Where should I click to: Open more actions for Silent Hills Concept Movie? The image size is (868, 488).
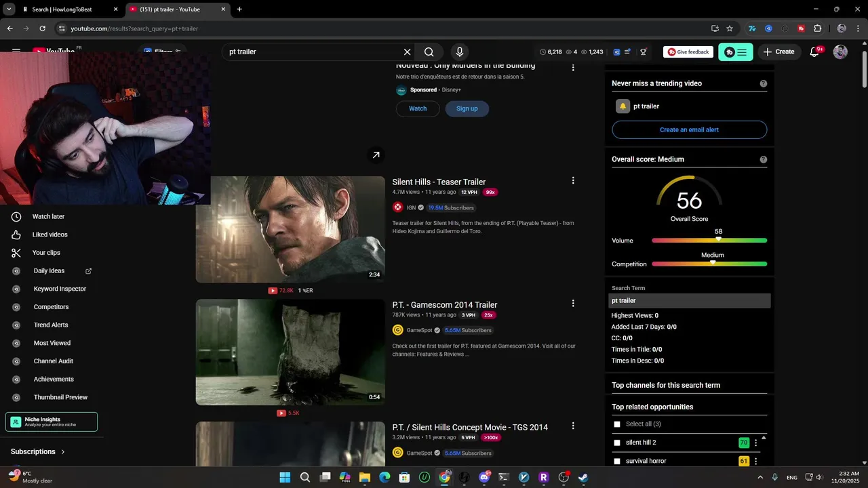[573, 426]
